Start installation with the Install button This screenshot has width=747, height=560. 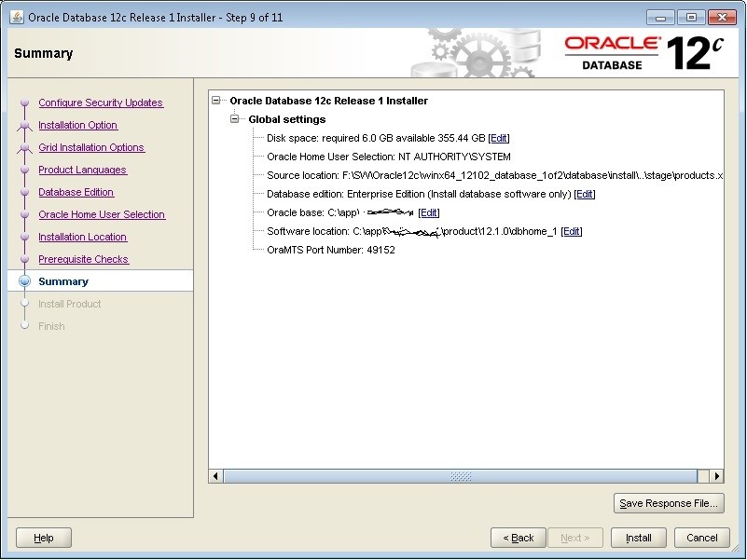pos(639,538)
